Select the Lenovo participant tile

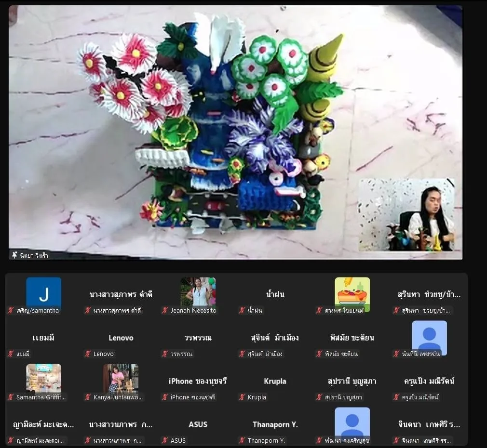121,338
